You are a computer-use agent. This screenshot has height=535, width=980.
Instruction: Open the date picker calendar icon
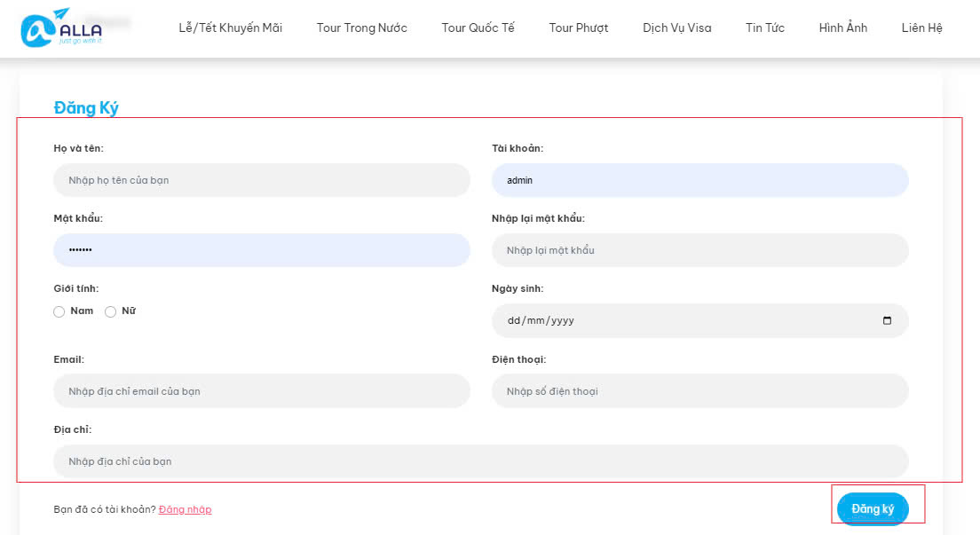(887, 320)
